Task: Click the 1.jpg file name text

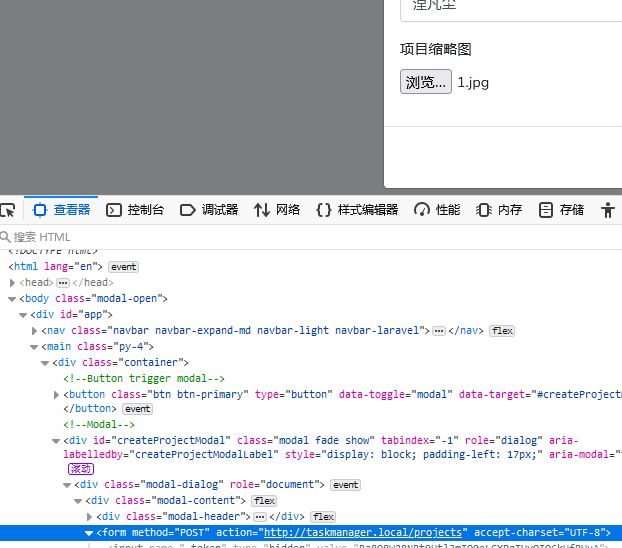Action: (473, 83)
